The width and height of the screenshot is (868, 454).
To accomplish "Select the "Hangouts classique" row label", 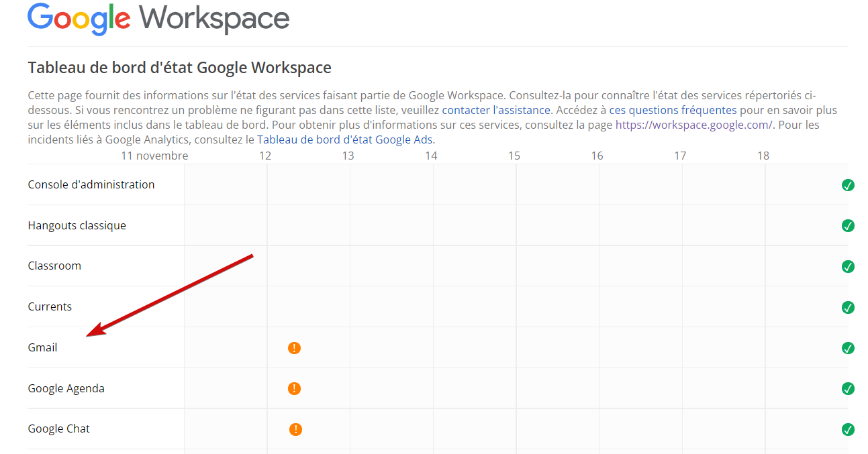I will pyautogui.click(x=77, y=225).
